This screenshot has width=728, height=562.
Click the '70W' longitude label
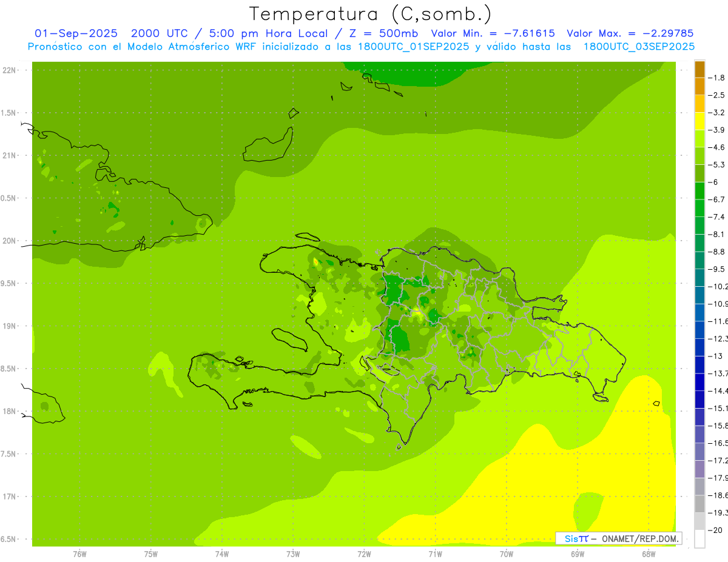(507, 554)
